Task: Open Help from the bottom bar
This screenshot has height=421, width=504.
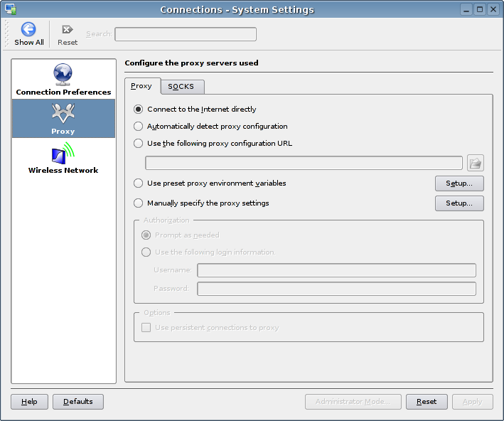Action: pyautogui.click(x=29, y=402)
